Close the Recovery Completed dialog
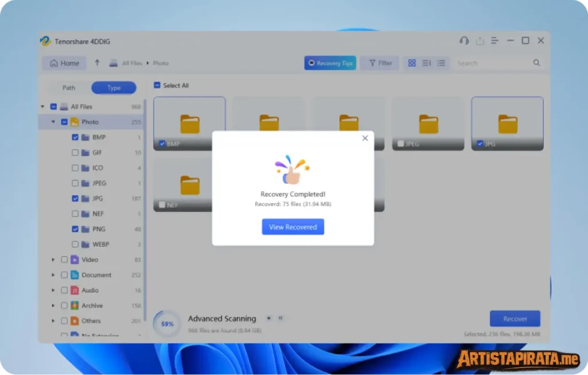This screenshot has height=375, width=588. click(365, 138)
